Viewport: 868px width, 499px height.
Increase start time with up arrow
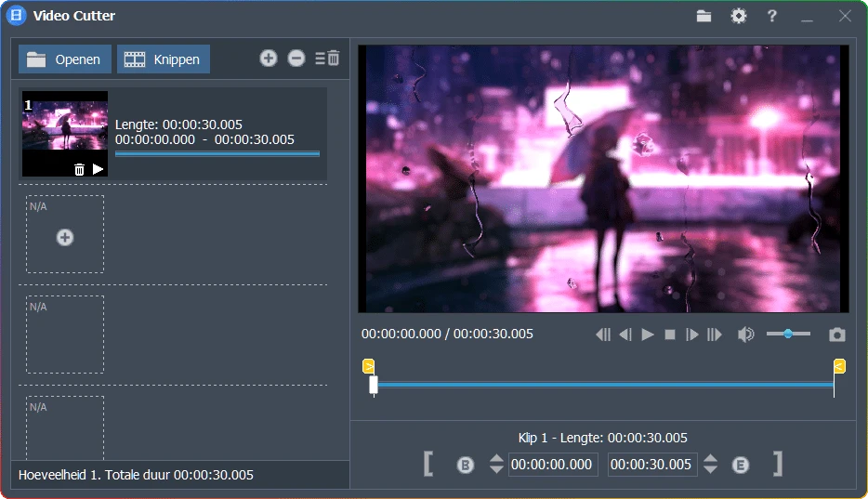coord(496,458)
